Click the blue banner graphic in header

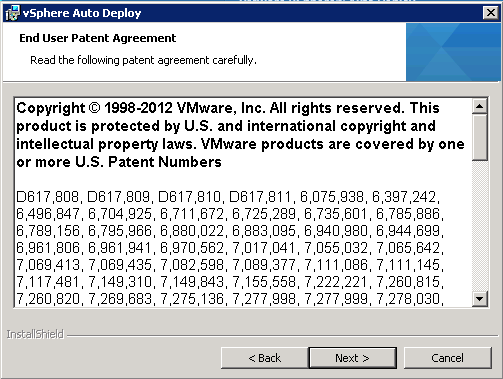tap(453, 52)
